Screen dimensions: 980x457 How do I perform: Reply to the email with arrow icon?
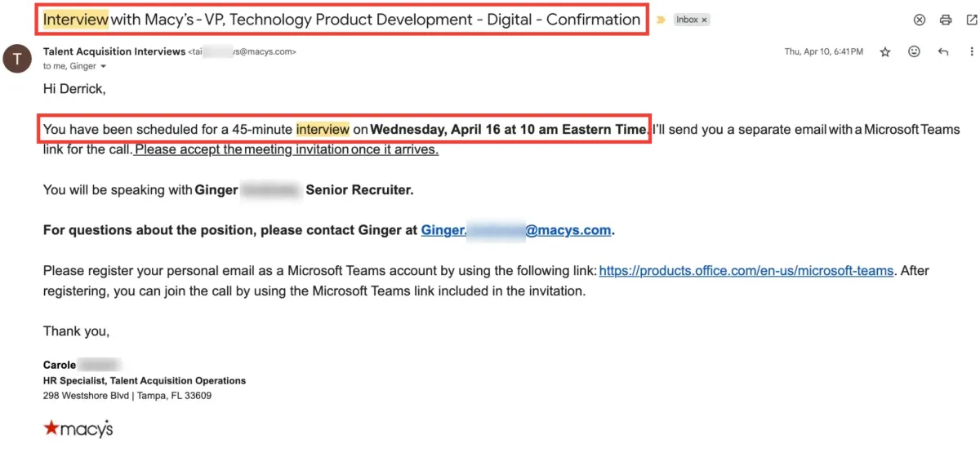(x=943, y=52)
